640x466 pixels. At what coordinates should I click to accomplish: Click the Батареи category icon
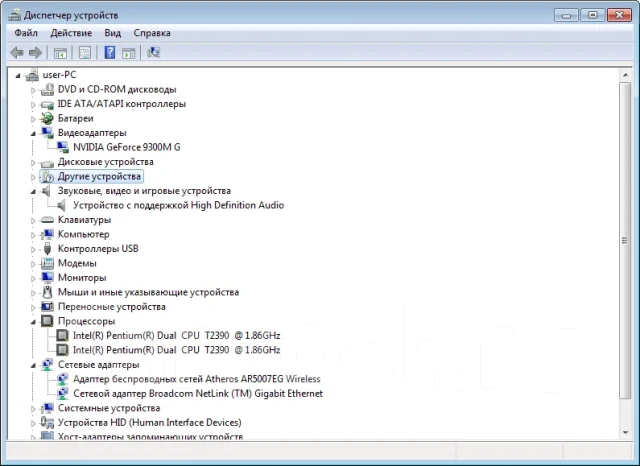click(x=47, y=118)
